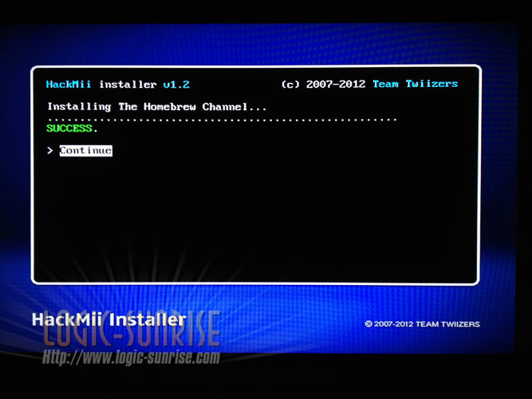Viewport: 532px width, 399px height.
Task: Click the 'v1.2' version label
Action: coord(176,85)
